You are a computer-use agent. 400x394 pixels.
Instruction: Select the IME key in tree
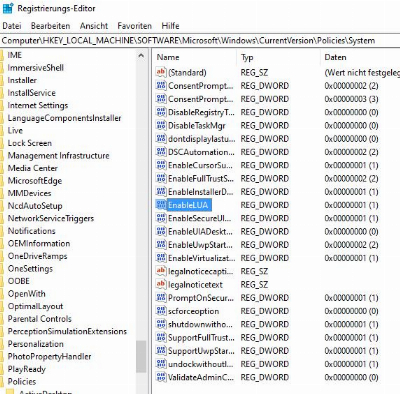tap(15, 55)
